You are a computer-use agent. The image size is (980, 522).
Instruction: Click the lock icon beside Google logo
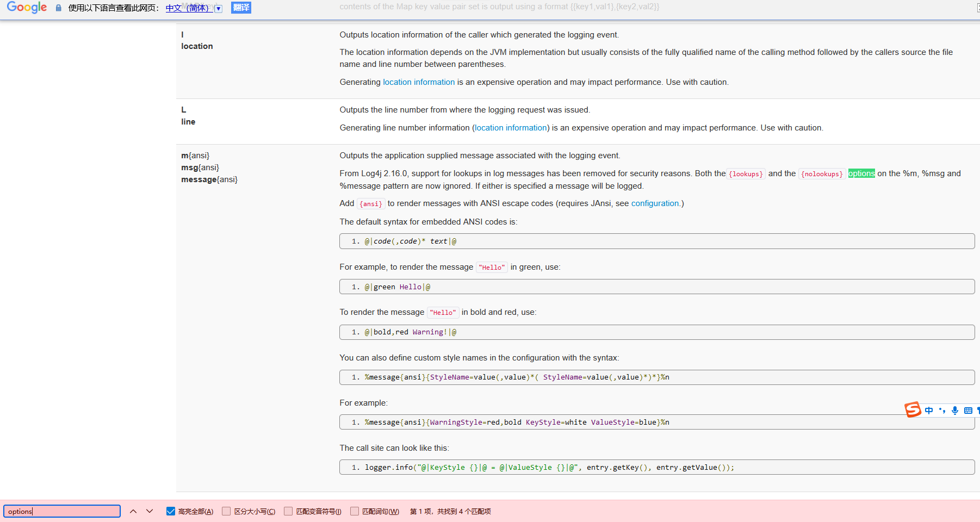[58, 8]
